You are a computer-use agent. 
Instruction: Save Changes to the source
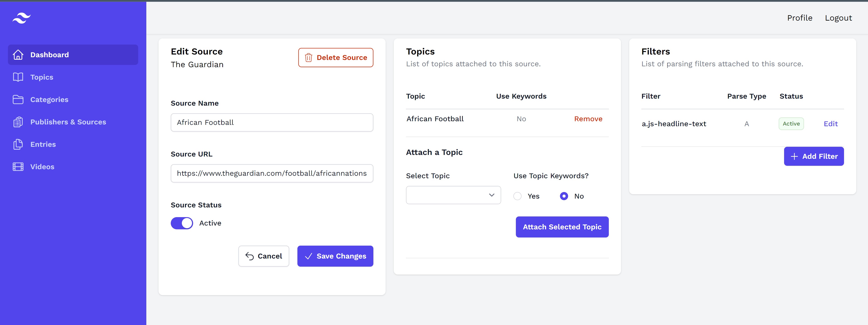335,256
